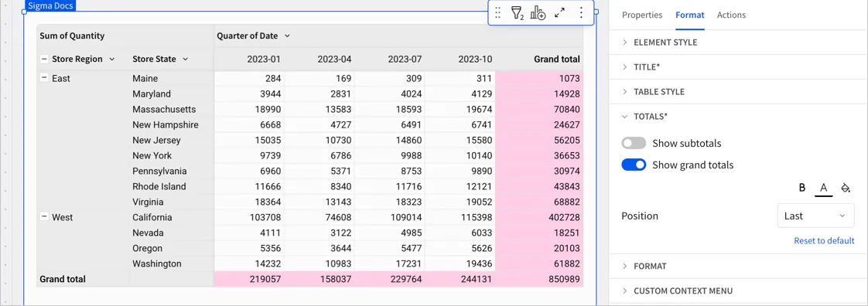The image size is (868, 306).
Task: Expand the TABLE STYLE section
Action: point(739,92)
